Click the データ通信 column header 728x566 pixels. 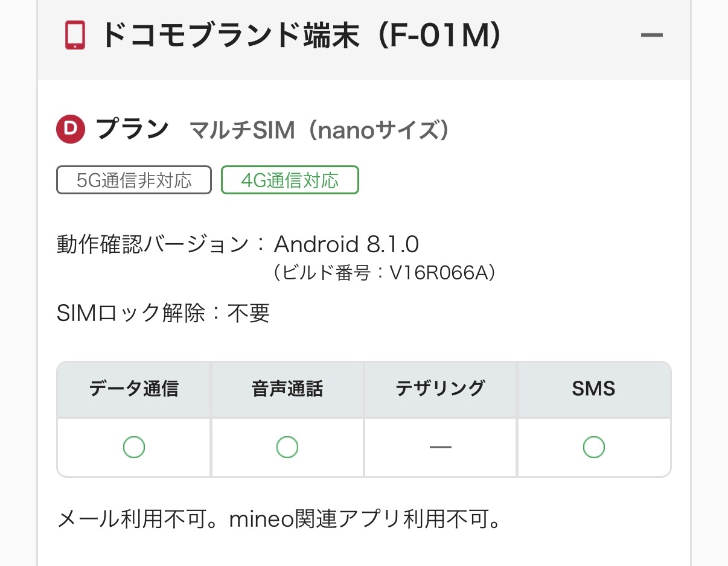pos(134,389)
